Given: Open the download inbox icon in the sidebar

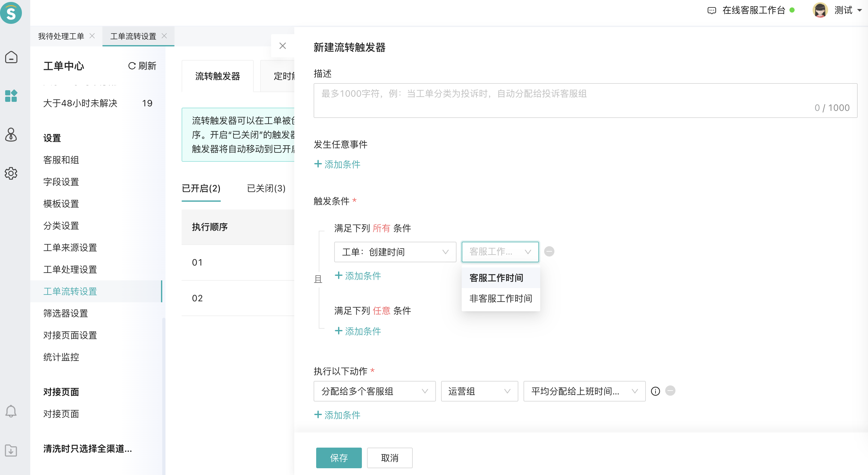Looking at the screenshot, I should coord(11,451).
